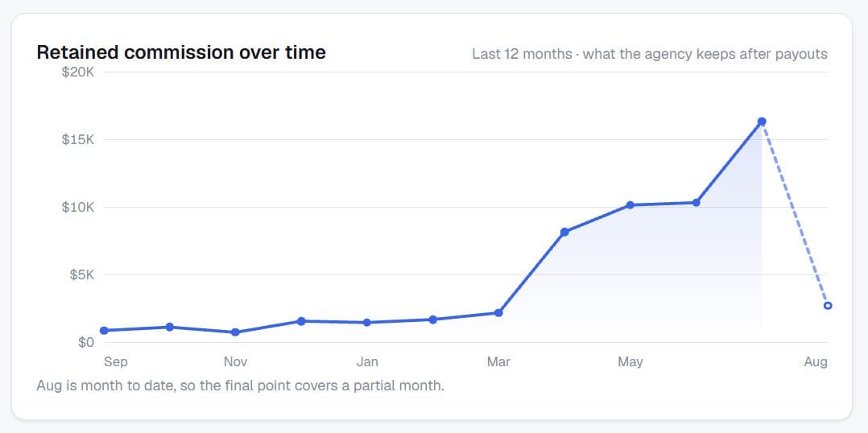Select the May data point
The image size is (868, 433).
click(x=630, y=204)
